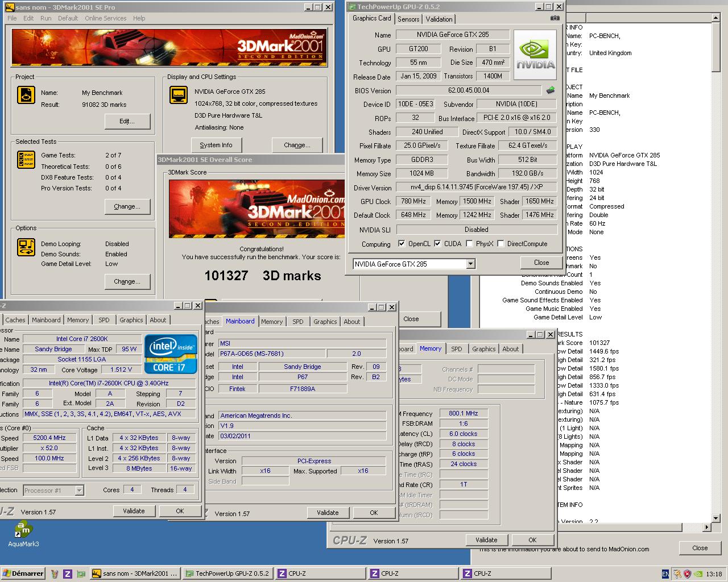Open the Processor #1 selection dropdown in CPU-Z
Viewport: 728px width, 582px height.
[x=79, y=490]
